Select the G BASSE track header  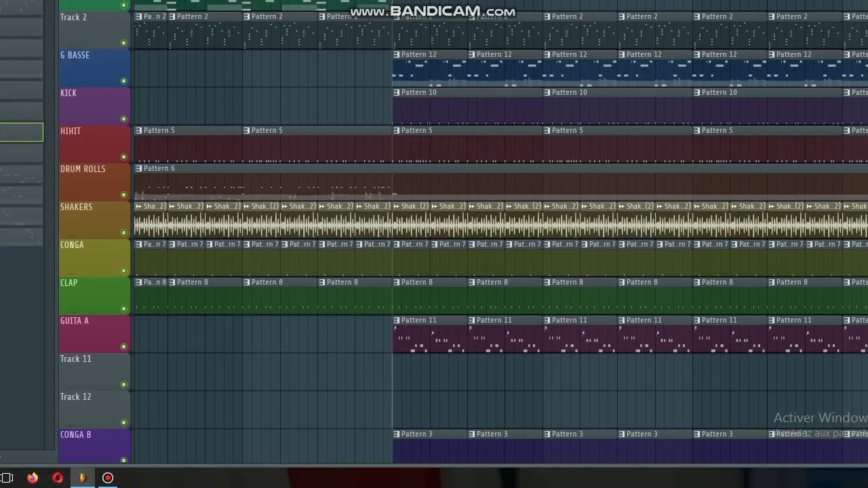(94, 68)
